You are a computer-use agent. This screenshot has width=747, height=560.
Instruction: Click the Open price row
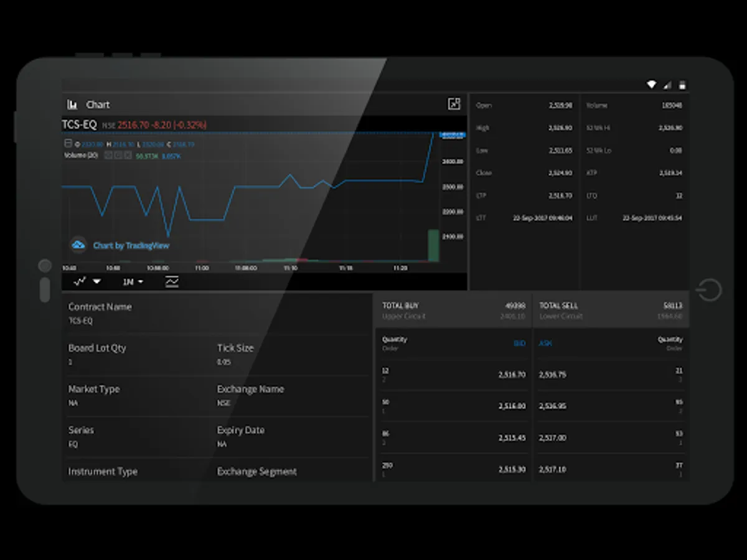click(x=524, y=105)
